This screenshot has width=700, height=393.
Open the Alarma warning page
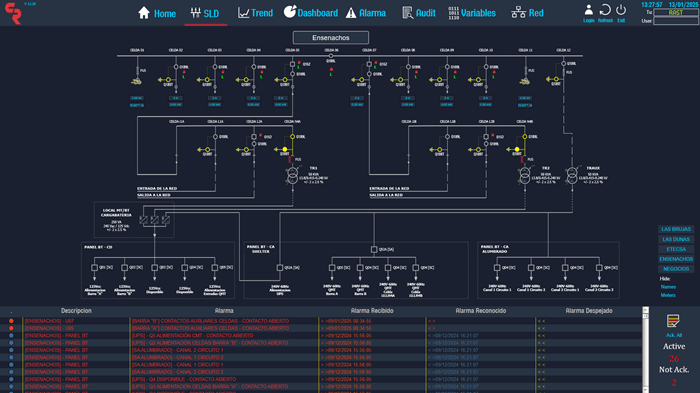pyautogui.click(x=366, y=13)
